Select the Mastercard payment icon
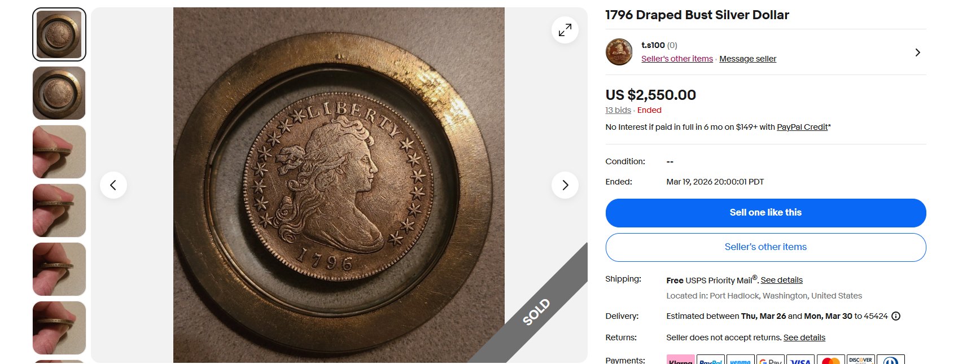Viewport: 980px width, 364px height. pos(830,360)
